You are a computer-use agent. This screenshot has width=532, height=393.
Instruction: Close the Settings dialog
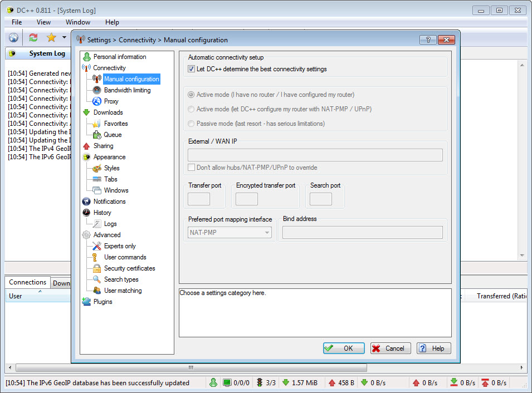tap(447, 40)
